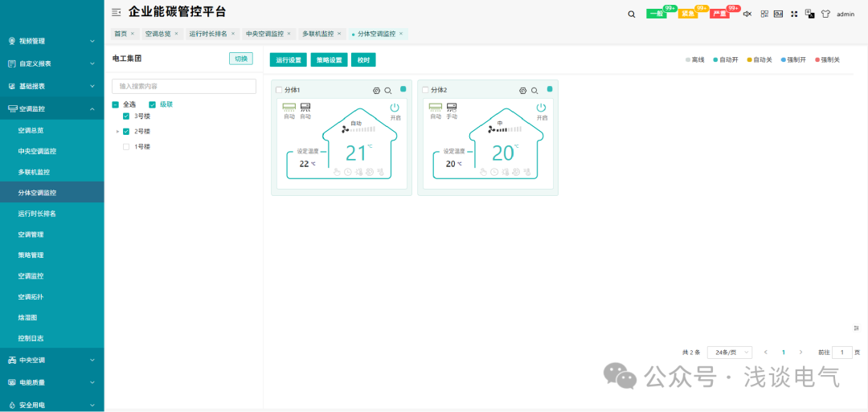Click the 手动 unit icon on 分体2
The height and width of the screenshot is (412, 868).
pyautogui.click(x=452, y=108)
